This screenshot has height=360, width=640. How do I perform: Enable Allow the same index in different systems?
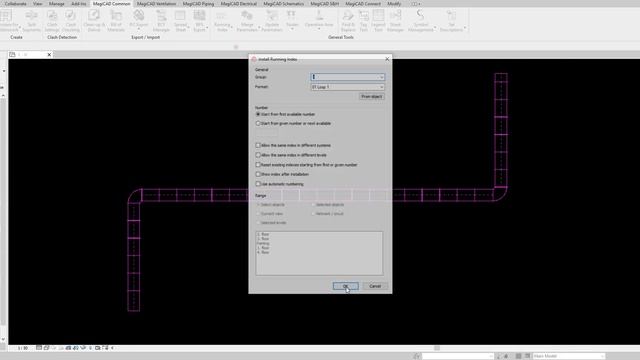pos(258,145)
